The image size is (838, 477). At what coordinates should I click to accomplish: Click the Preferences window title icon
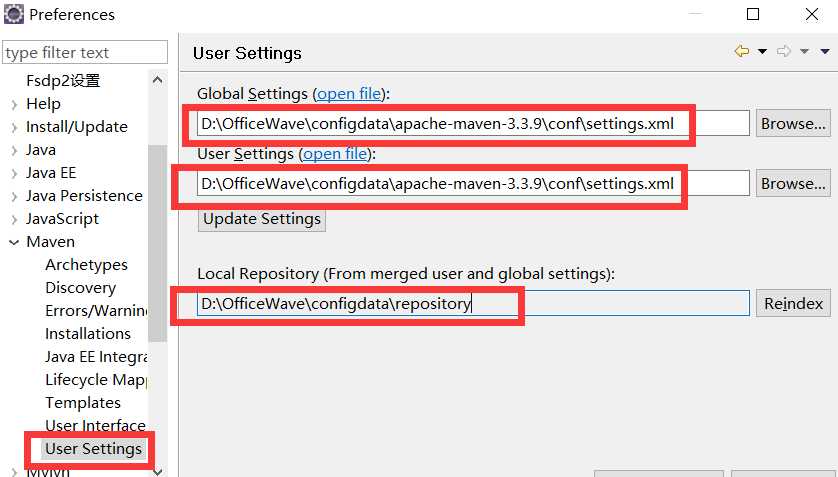pos(14,15)
